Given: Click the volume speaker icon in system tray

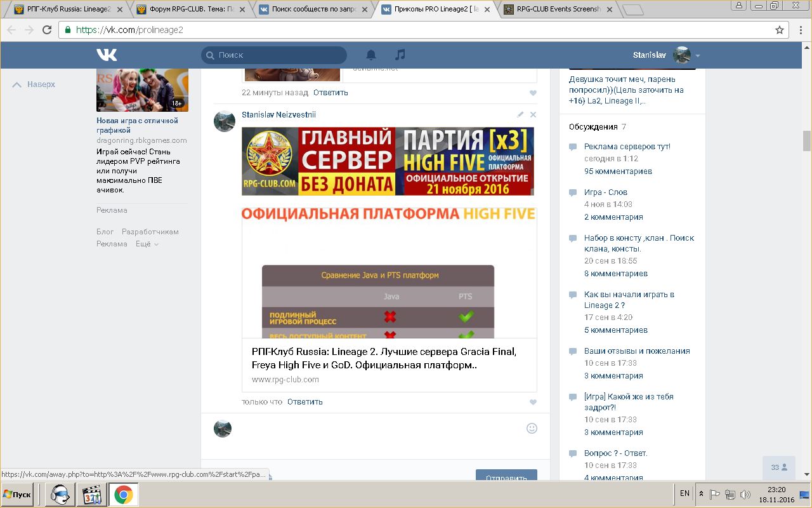Looking at the screenshot, I should (745, 495).
